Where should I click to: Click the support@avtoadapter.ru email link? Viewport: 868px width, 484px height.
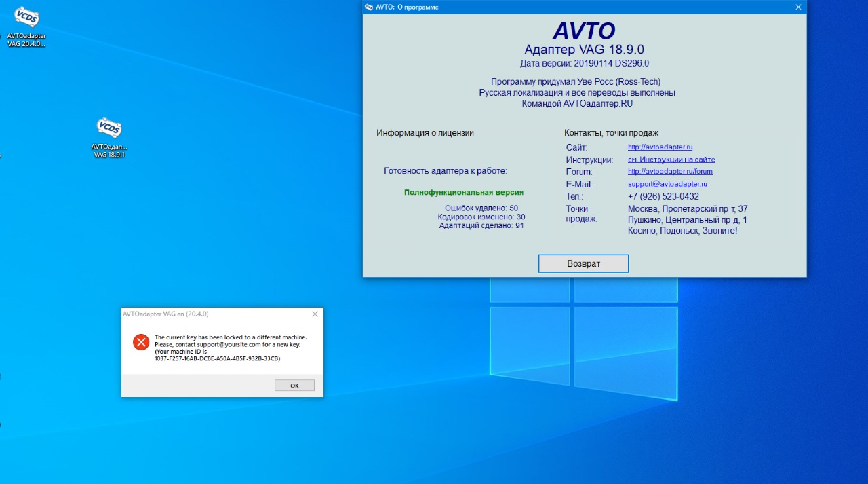click(x=667, y=184)
